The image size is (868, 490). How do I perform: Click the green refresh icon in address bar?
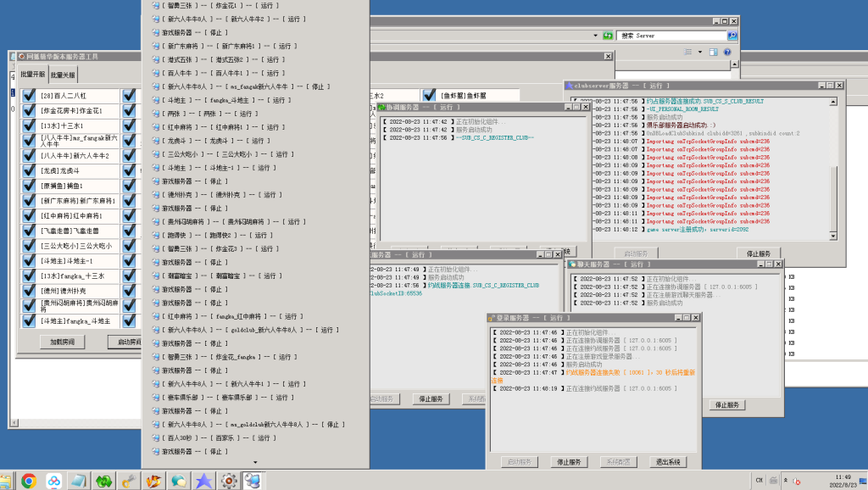(x=608, y=36)
